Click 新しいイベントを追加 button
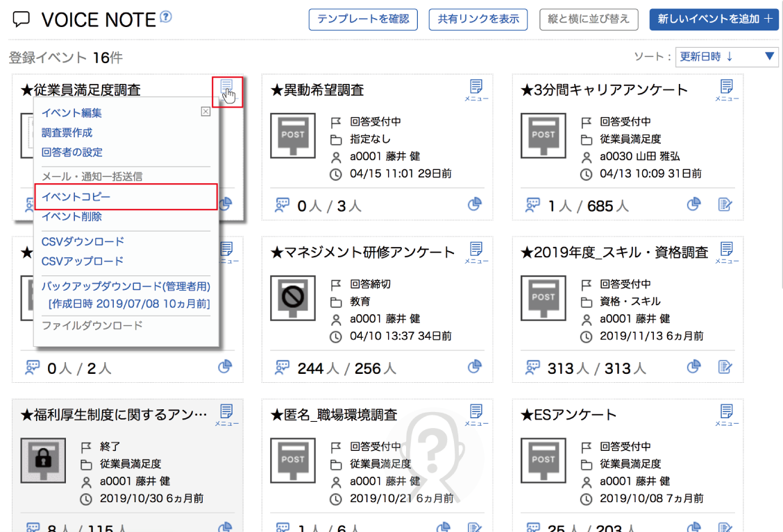The height and width of the screenshot is (532, 783). [714, 19]
